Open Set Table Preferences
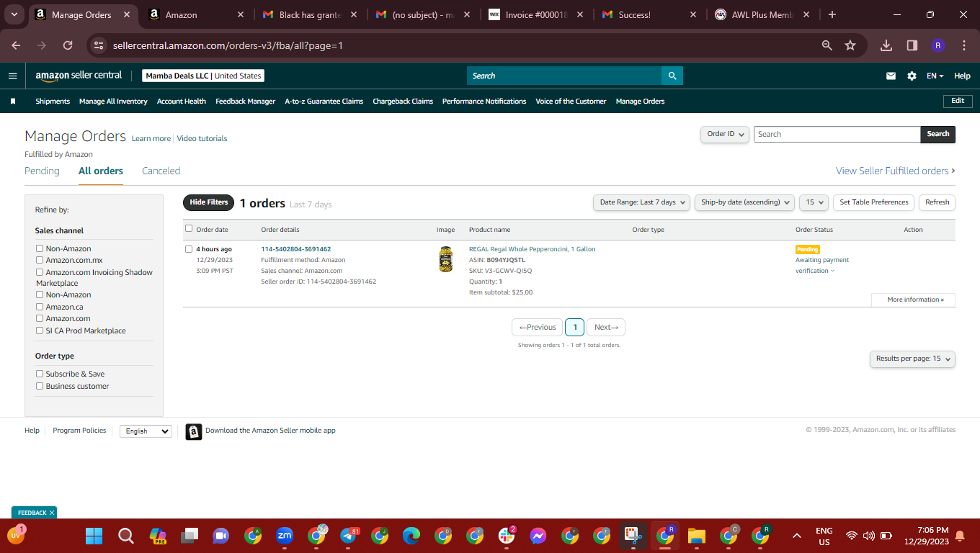The height and width of the screenshot is (553, 980). (874, 202)
